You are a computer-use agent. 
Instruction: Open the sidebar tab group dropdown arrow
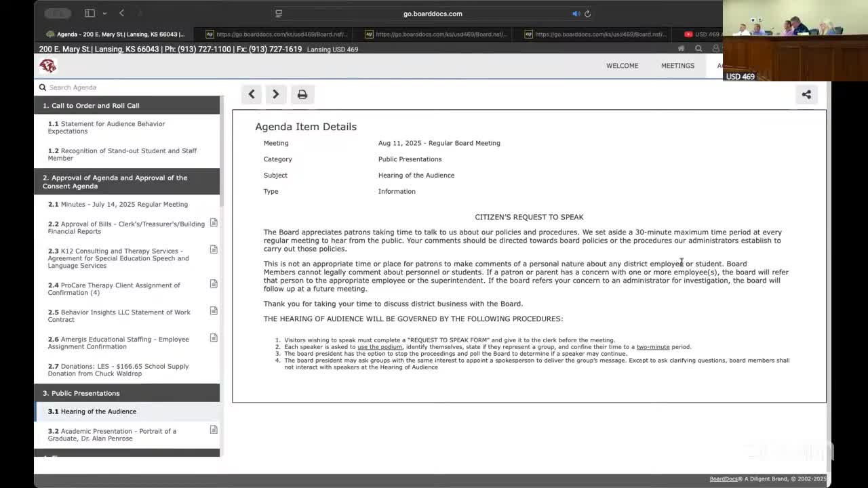(104, 13)
